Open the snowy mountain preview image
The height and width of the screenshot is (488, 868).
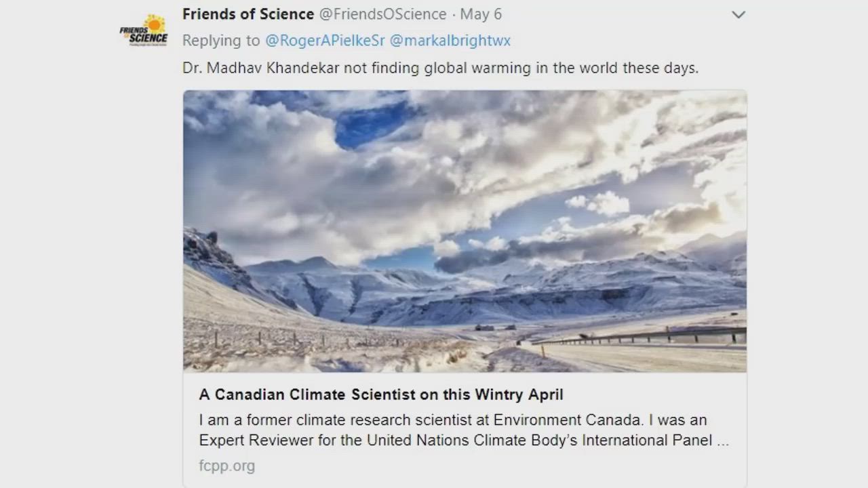pos(465,230)
